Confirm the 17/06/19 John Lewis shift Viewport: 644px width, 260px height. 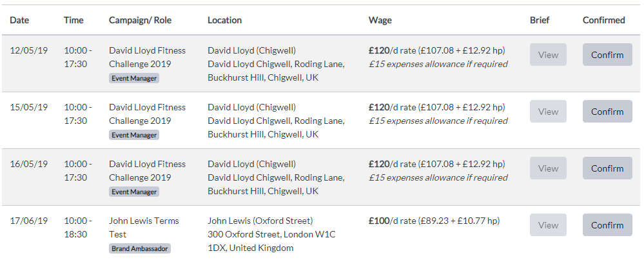(607, 225)
